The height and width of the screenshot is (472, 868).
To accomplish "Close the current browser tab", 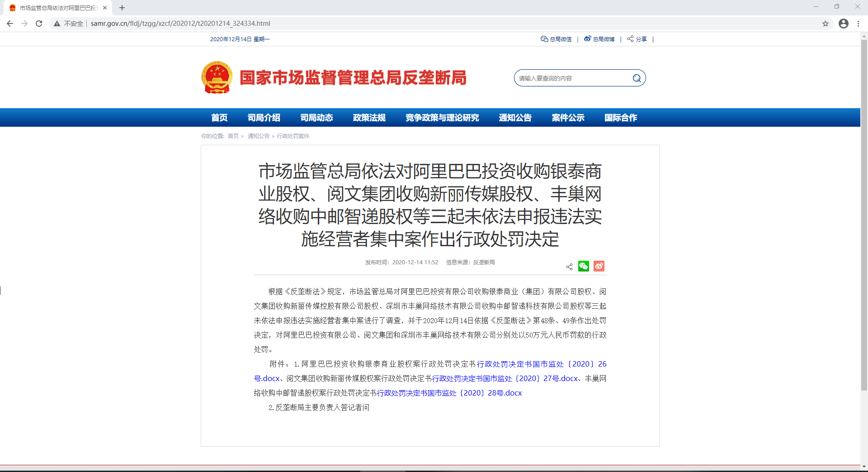I will point(105,8).
